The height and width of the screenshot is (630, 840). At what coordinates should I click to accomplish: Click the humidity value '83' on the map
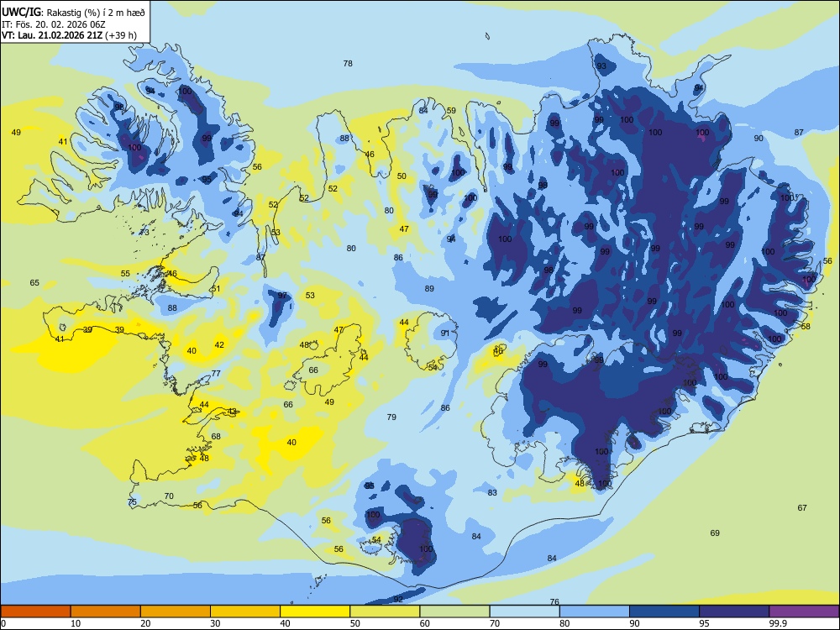492,492
